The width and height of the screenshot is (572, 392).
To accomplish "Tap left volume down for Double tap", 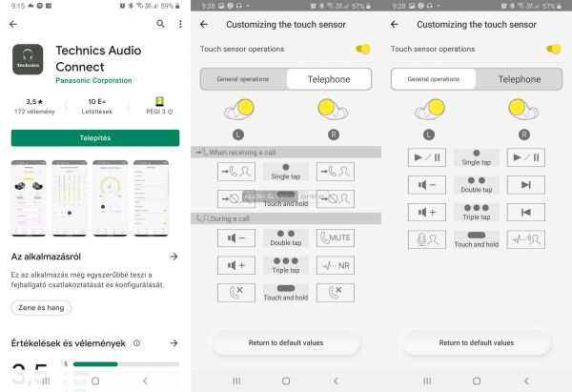I will click(x=427, y=185).
